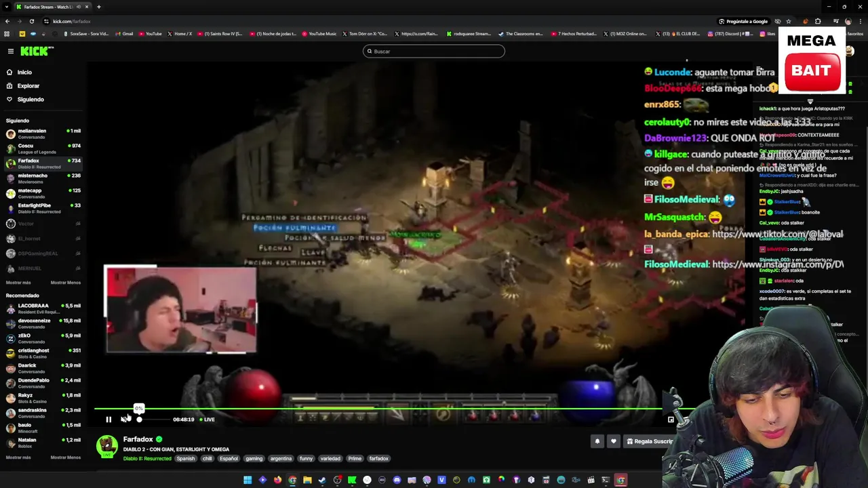Open the recommended channel Rakyz

[x=43, y=398]
